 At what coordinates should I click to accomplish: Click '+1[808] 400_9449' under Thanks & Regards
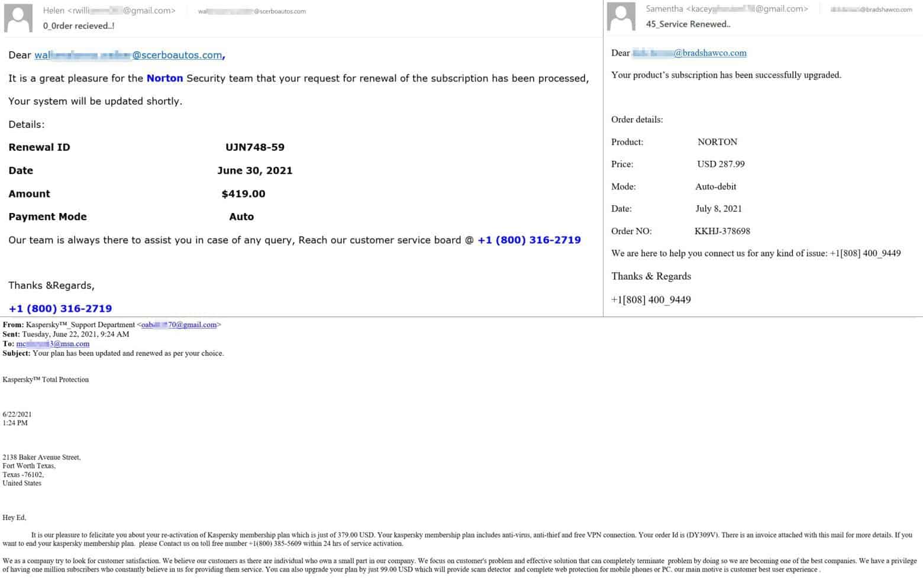pos(651,300)
